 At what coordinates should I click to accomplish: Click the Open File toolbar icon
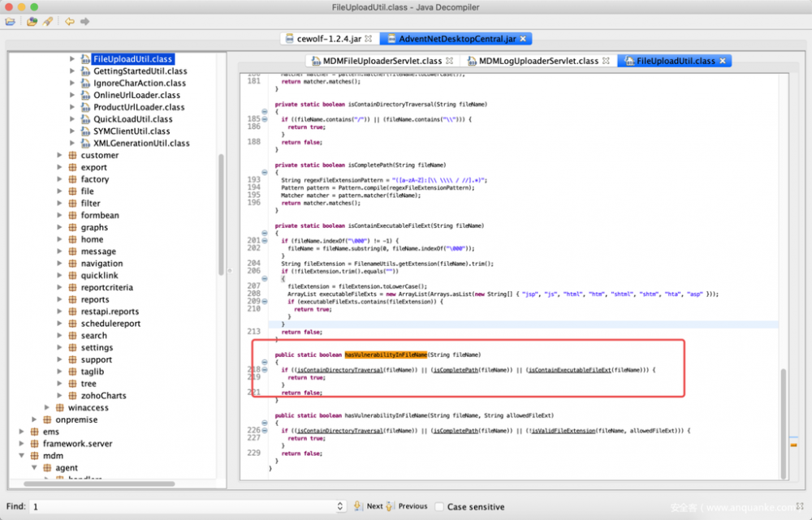[x=9, y=22]
